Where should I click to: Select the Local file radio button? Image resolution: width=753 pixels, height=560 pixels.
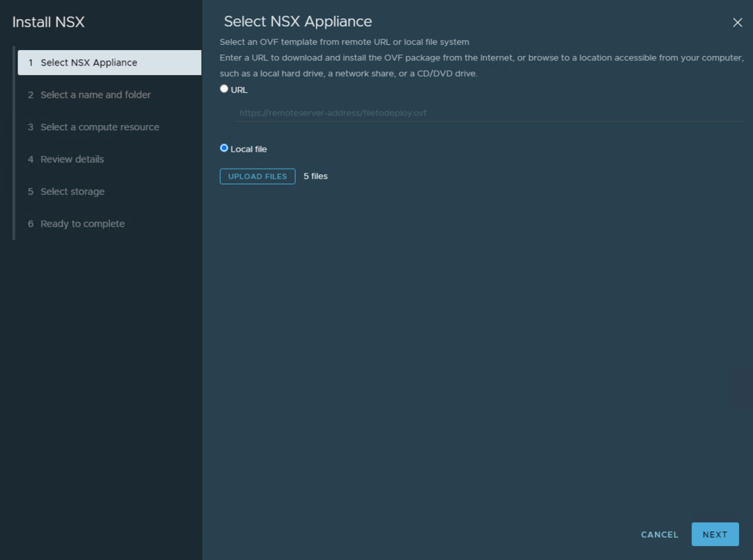tap(225, 148)
